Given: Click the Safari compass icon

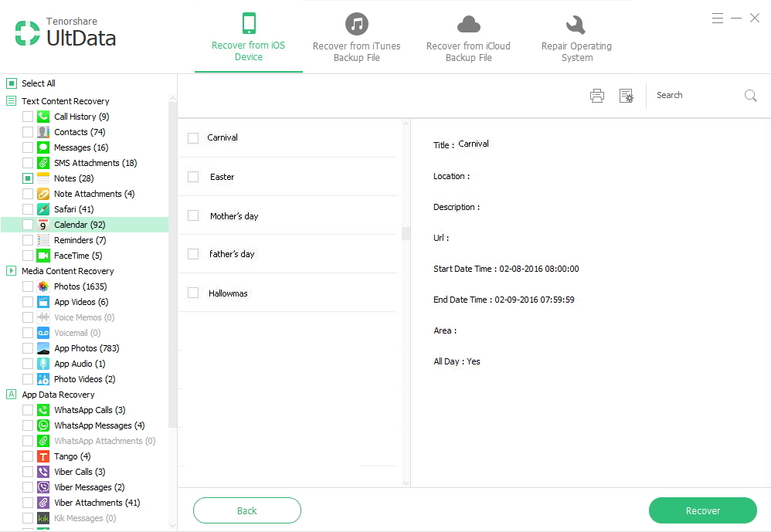Looking at the screenshot, I should tap(43, 209).
